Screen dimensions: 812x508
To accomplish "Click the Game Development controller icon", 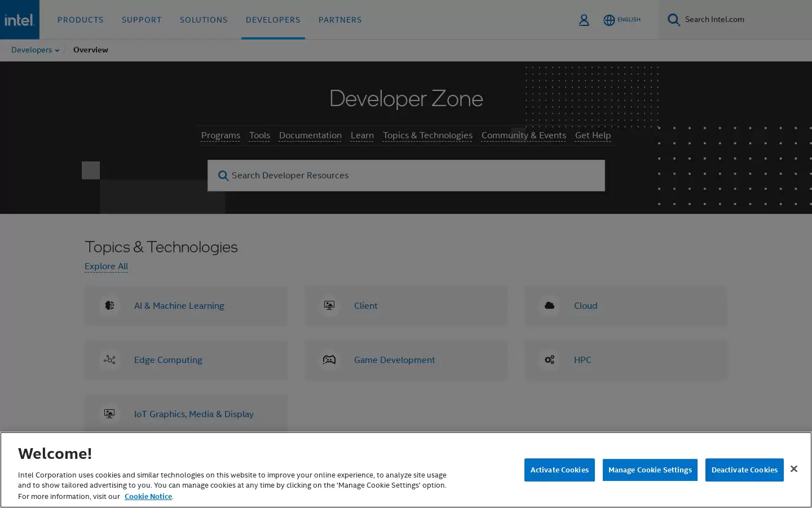I will [329, 360].
